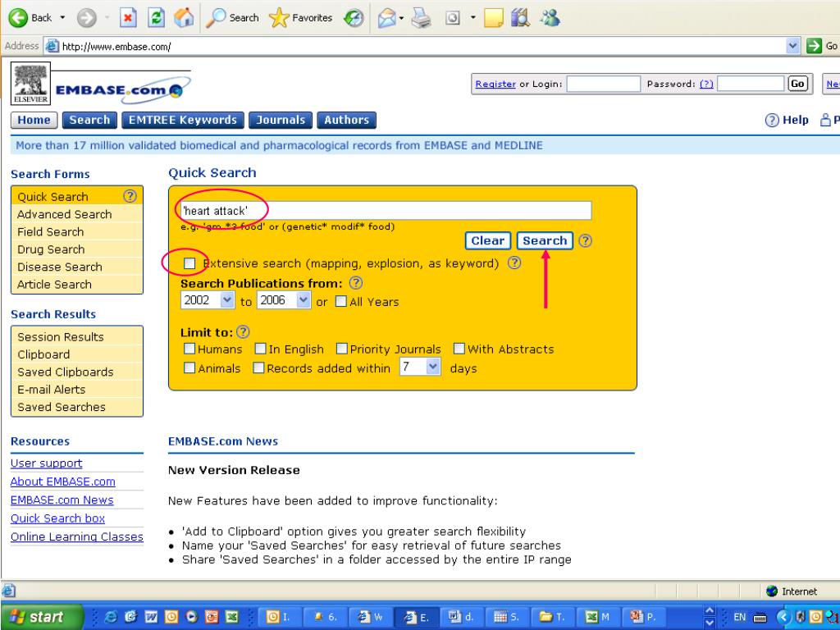Click the Clear button
840x630 pixels.
(487, 240)
